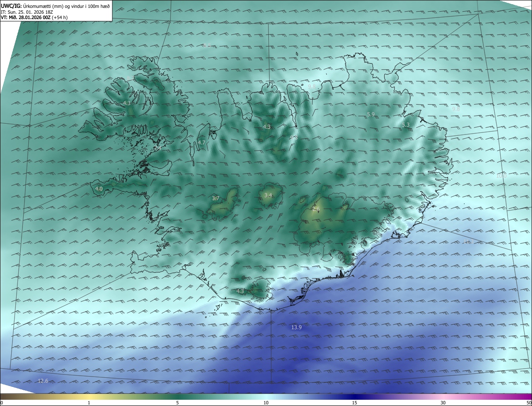Click the 7.4 label over Breiðafjörður bay

(158, 148)
